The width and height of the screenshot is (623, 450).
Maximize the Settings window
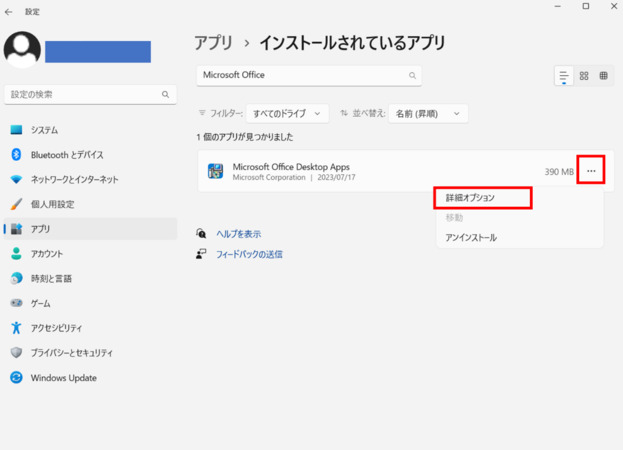(586, 7)
